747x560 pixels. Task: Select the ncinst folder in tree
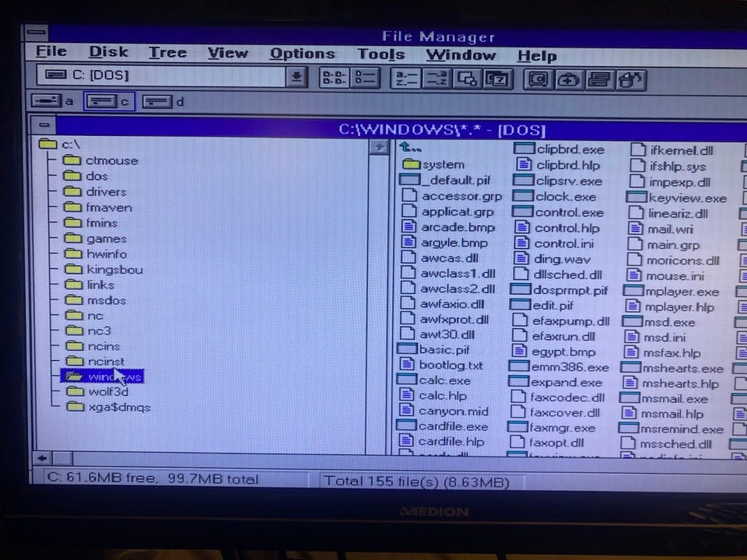pos(95,362)
